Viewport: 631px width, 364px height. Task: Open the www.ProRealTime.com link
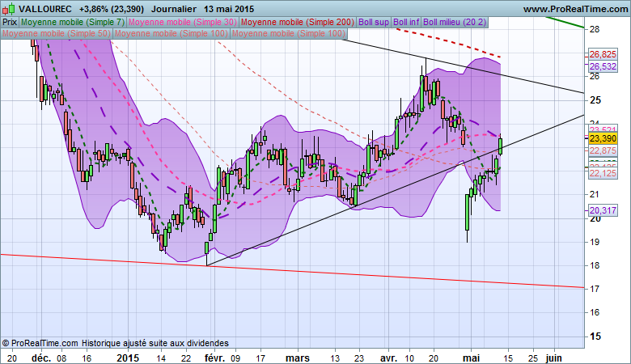(x=575, y=9)
